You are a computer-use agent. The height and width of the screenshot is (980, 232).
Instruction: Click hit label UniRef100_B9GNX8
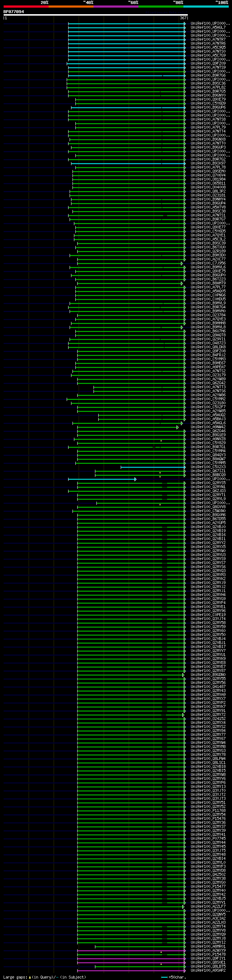click(208, 139)
